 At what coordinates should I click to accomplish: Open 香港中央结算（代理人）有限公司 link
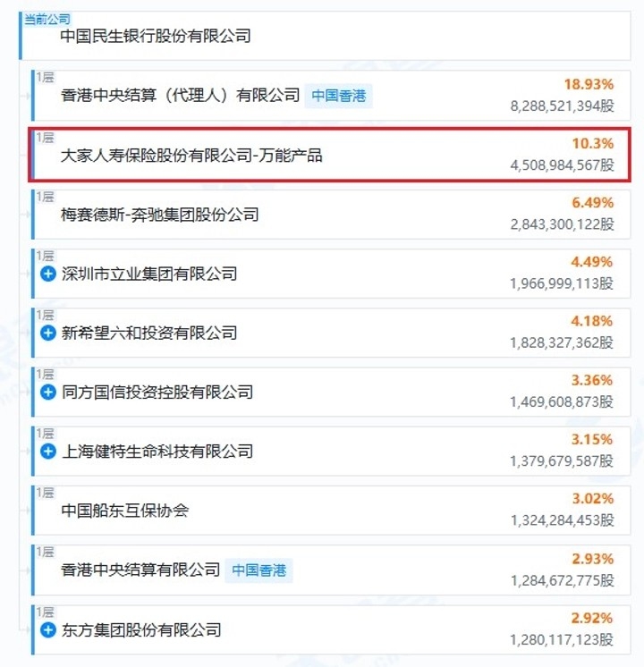(x=180, y=96)
